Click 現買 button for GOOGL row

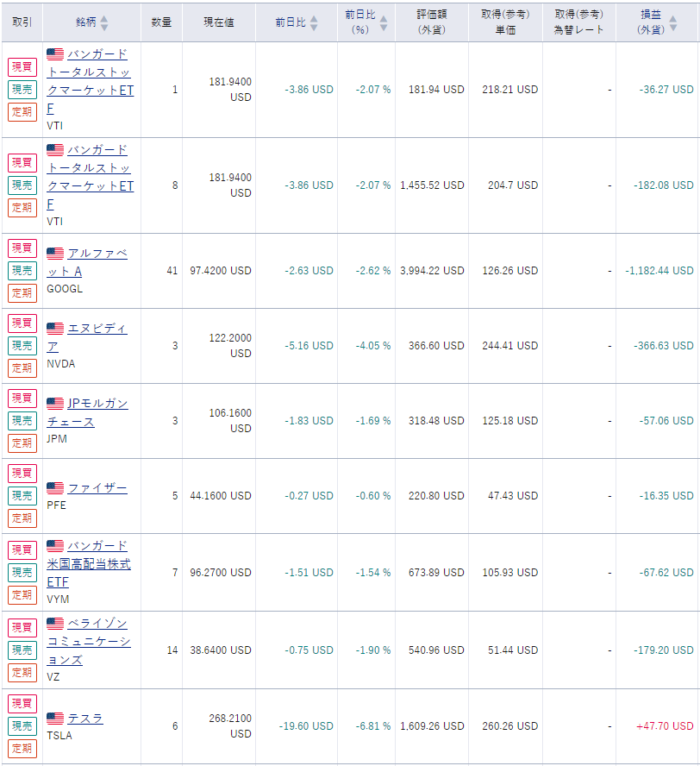coord(22,248)
